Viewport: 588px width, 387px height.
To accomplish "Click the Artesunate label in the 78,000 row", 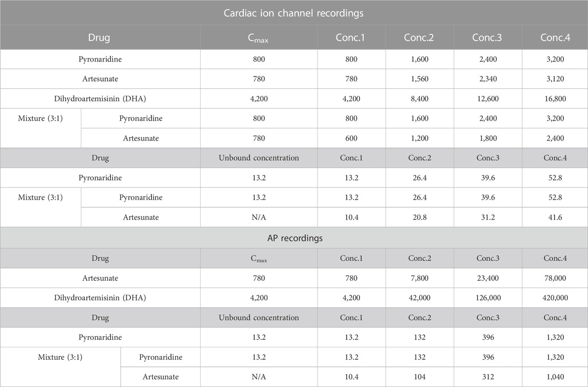I will (x=100, y=278).
